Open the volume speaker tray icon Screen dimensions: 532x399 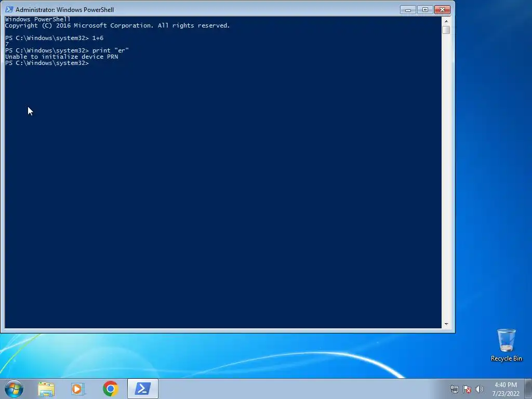pyautogui.click(x=479, y=389)
